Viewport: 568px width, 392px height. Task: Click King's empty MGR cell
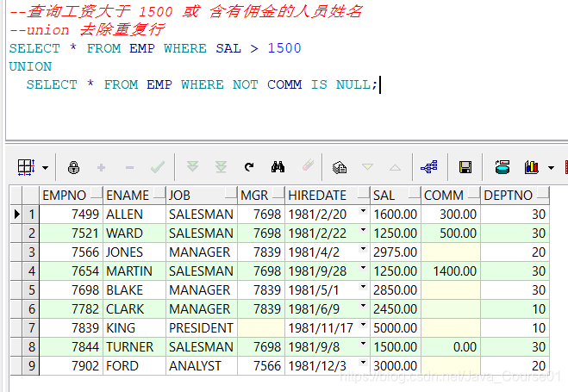[x=261, y=328]
